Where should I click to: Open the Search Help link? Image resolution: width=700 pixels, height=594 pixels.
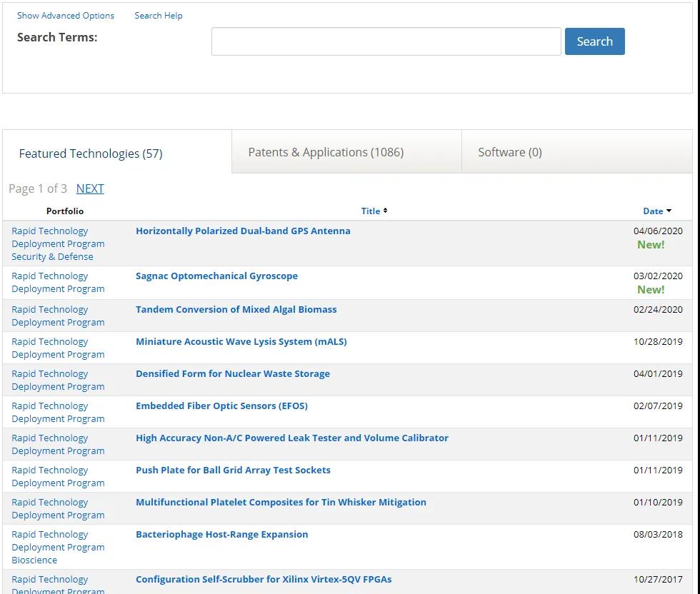tap(159, 15)
